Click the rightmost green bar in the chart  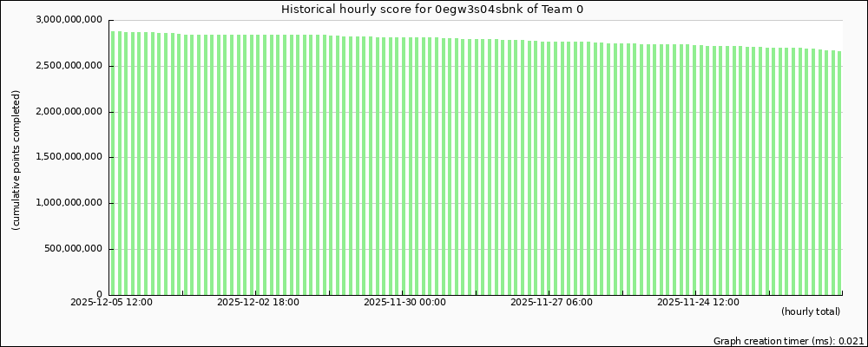[x=838, y=173]
